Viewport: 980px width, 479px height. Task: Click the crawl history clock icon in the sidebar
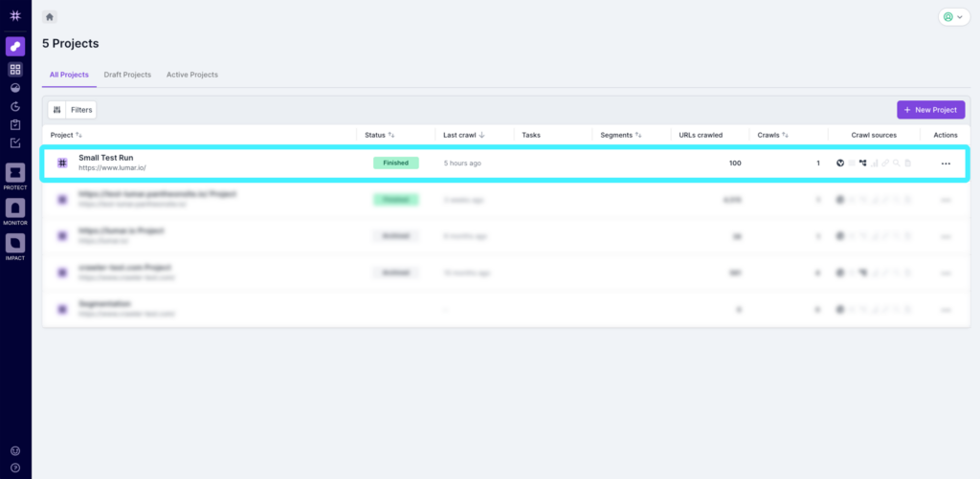coord(15,106)
